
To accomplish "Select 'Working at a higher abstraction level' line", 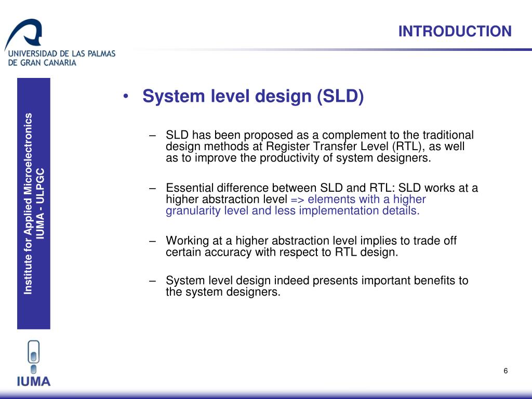I will tap(311, 241).
